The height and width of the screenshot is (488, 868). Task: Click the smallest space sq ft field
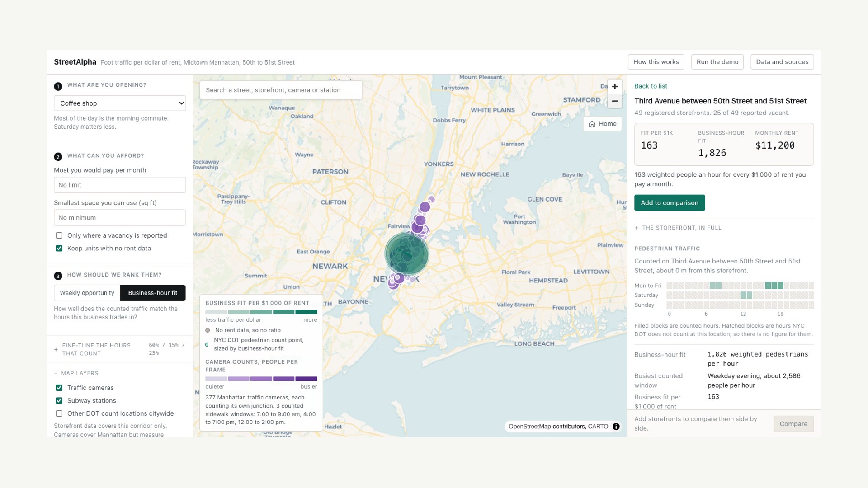click(120, 218)
